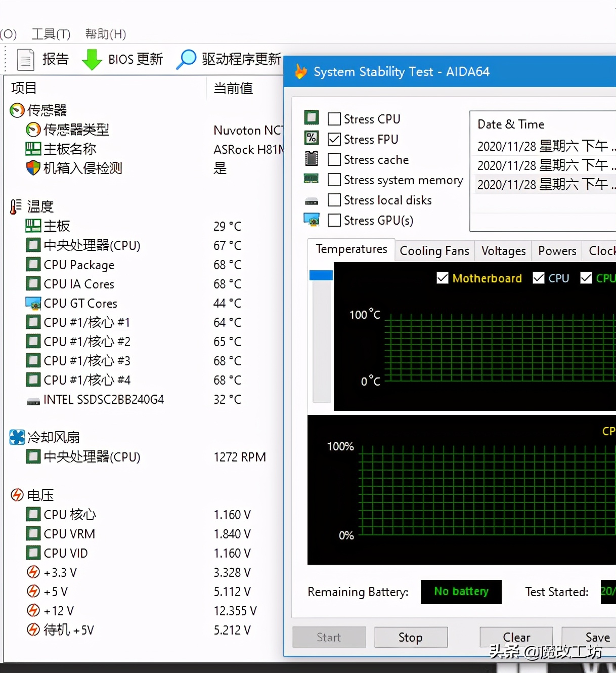Open the Voltages tab

(503, 251)
